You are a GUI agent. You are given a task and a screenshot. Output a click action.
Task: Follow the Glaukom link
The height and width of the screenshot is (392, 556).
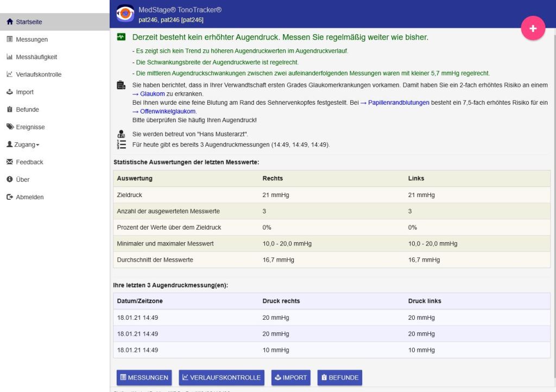[x=152, y=94]
